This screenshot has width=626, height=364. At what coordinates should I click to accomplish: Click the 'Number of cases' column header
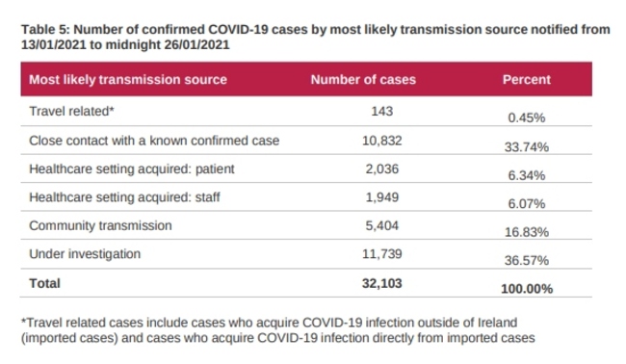click(363, 79)
